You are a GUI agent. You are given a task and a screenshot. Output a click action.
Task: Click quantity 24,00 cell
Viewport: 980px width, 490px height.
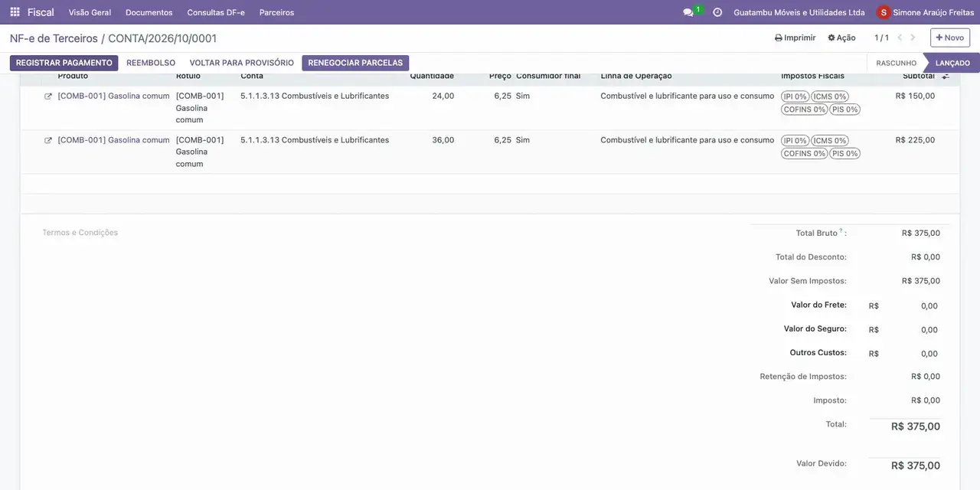pos(443,96)
